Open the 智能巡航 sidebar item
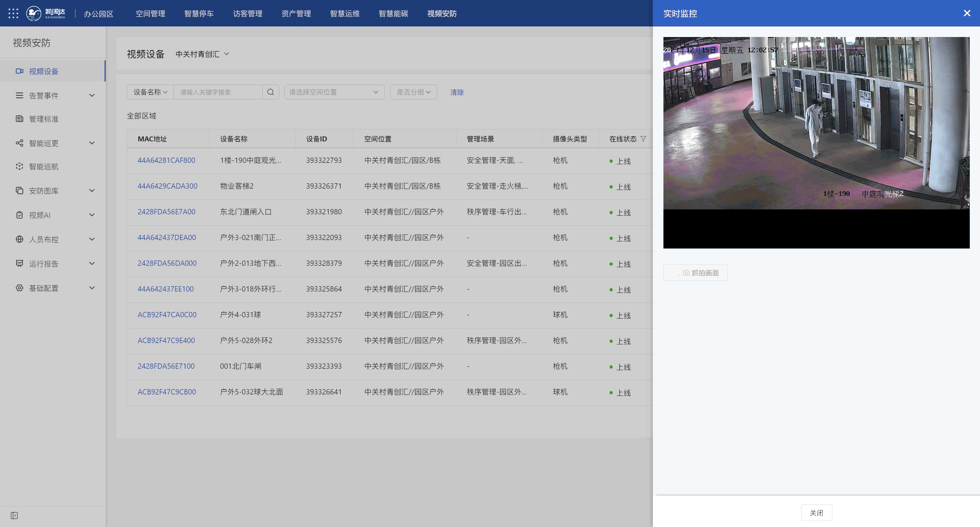 [44, 167]
